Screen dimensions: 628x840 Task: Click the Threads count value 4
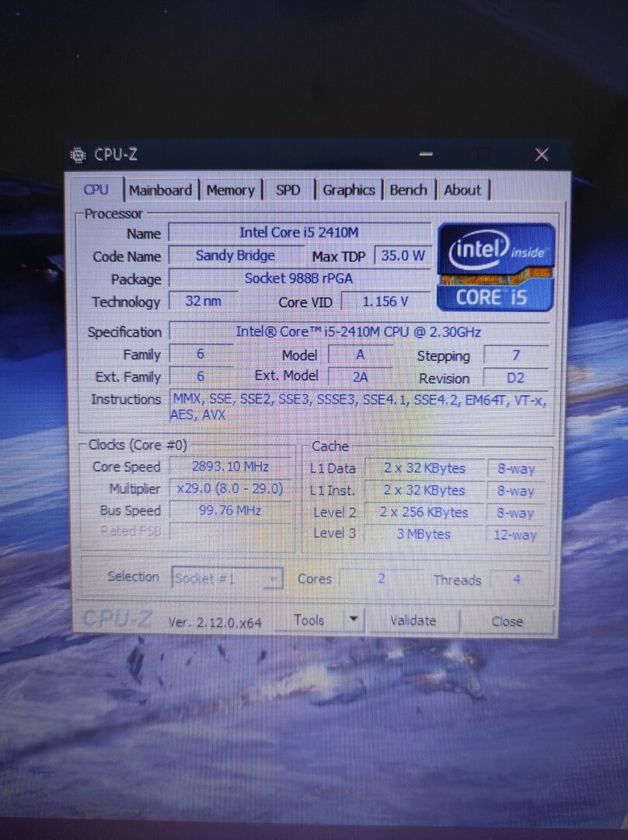[x=517, y=579]
